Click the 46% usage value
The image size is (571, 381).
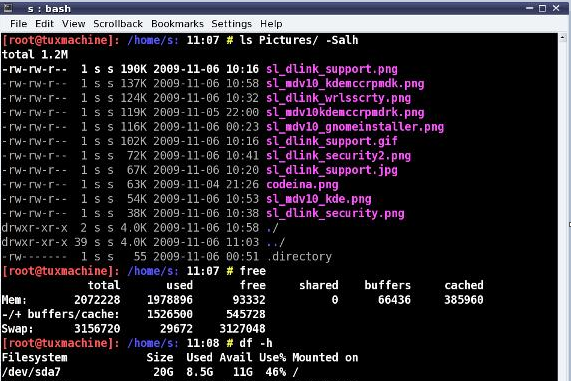coord(276,372)
